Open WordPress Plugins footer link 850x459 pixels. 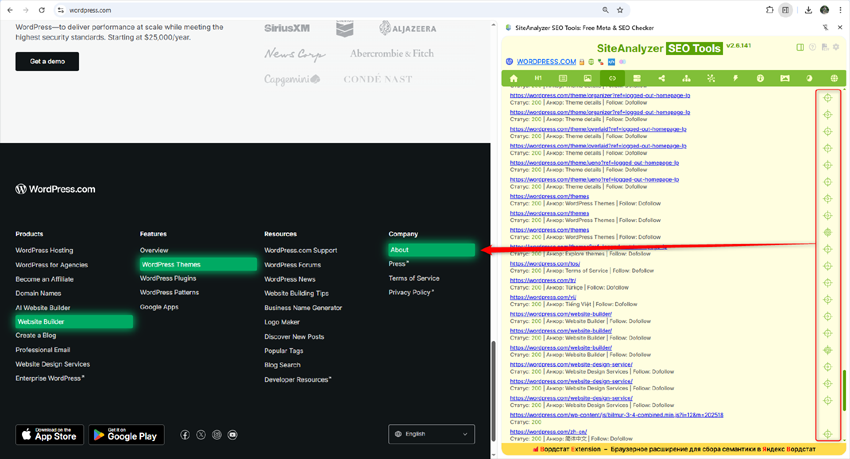(168, 278)
